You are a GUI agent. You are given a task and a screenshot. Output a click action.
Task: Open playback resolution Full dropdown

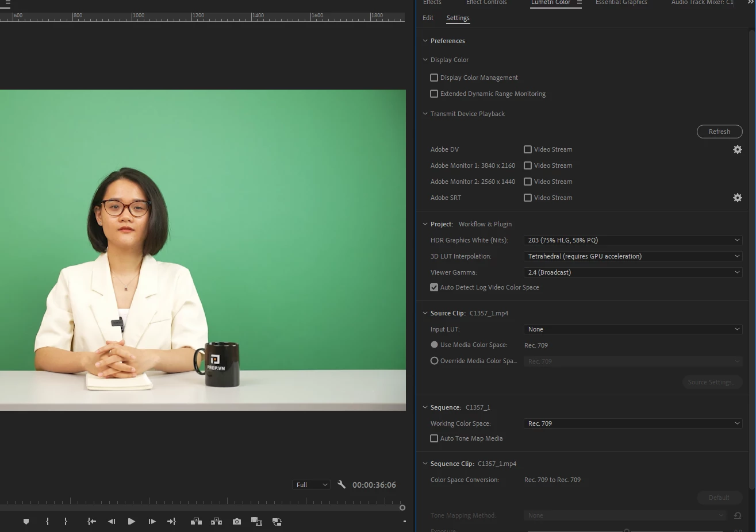pos(311,485)
